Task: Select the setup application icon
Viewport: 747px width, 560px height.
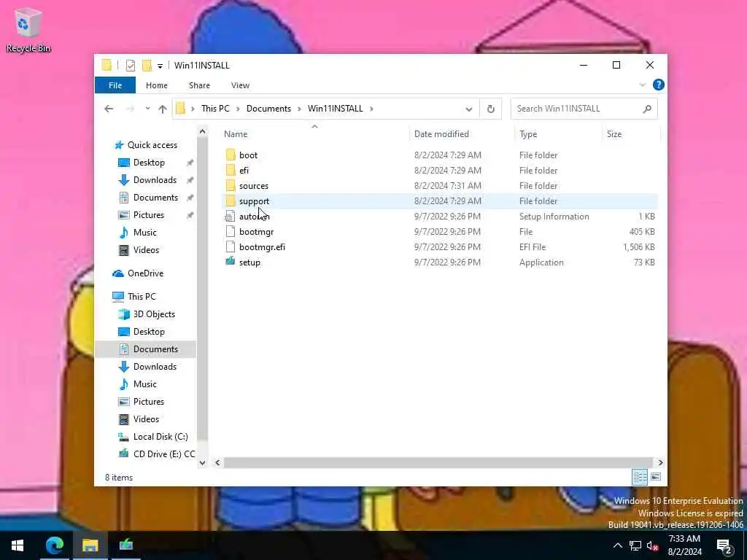Action: coord(231,262)
